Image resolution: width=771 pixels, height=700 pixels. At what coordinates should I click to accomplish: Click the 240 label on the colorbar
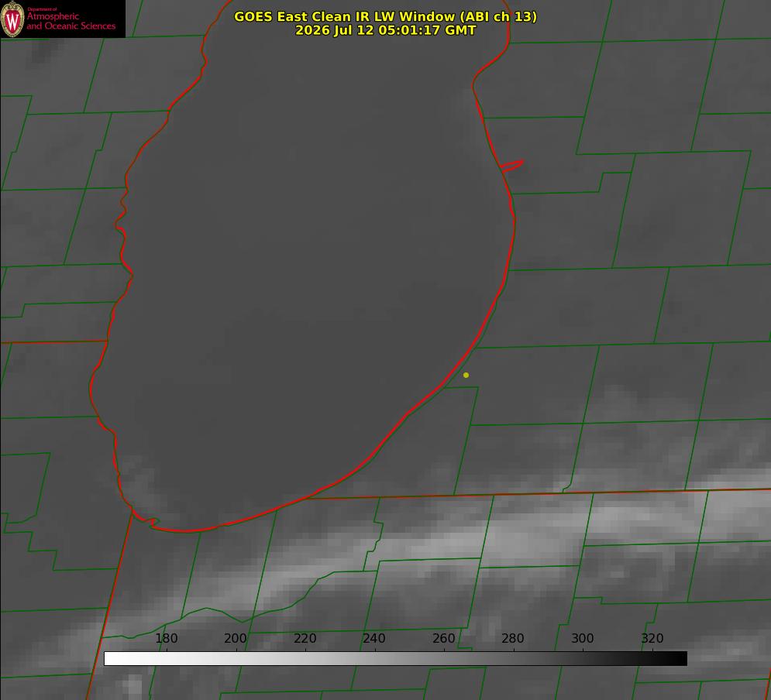[374, 638]
